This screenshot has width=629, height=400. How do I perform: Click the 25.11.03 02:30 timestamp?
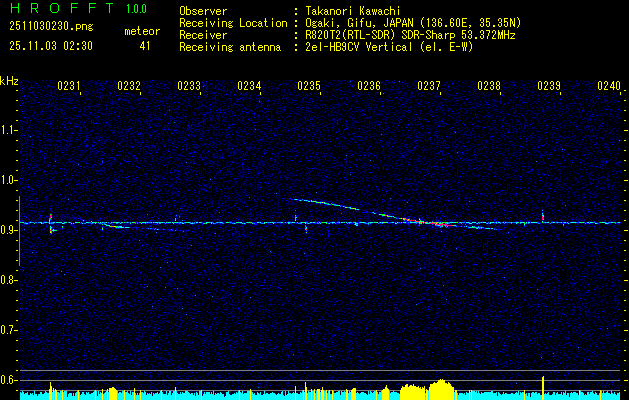point(50,46)
